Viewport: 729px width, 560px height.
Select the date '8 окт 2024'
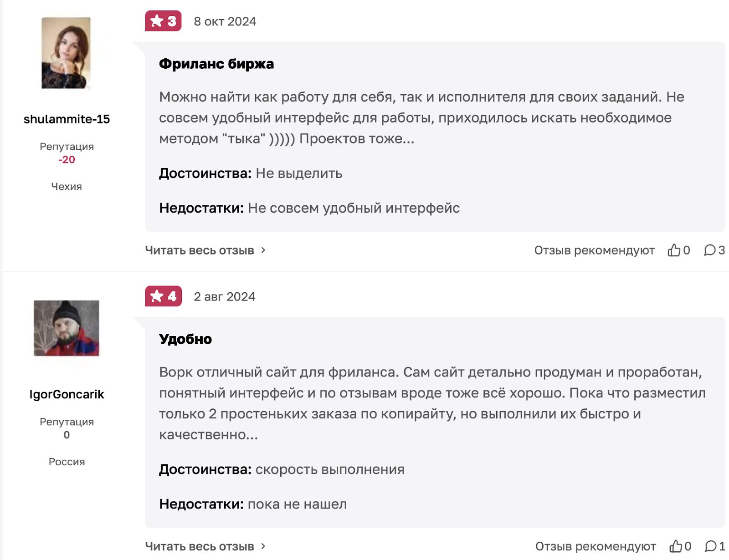click(x=225, y=20)
